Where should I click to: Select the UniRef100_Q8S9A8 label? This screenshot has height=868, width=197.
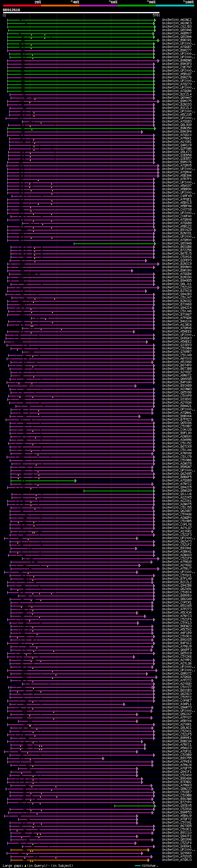177,243
